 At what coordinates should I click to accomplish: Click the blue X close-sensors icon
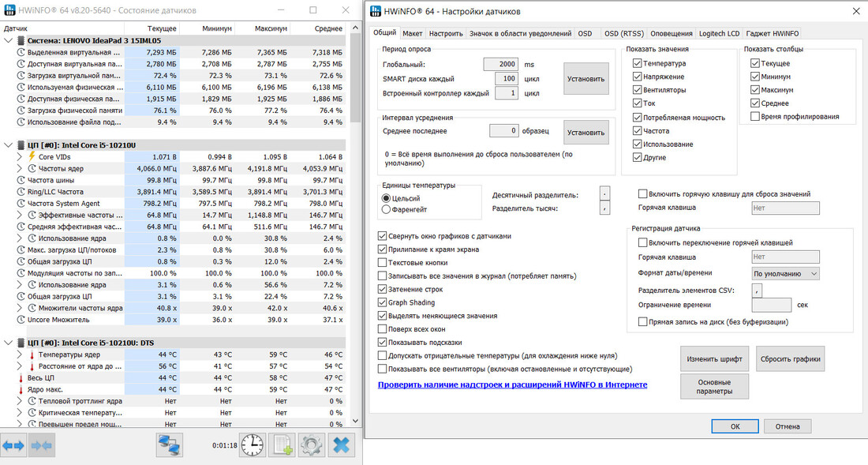click(x=342, y=444)
